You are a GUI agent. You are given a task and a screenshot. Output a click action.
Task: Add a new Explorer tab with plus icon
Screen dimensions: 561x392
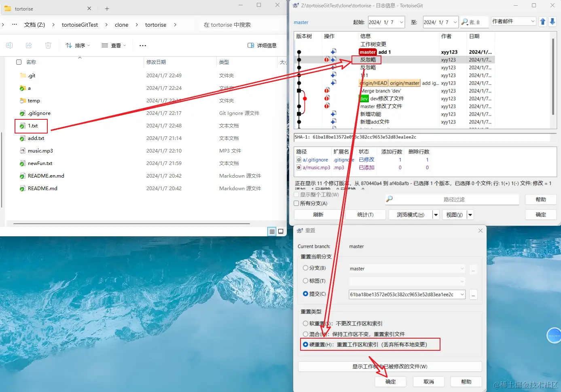(x=107, y=8)
